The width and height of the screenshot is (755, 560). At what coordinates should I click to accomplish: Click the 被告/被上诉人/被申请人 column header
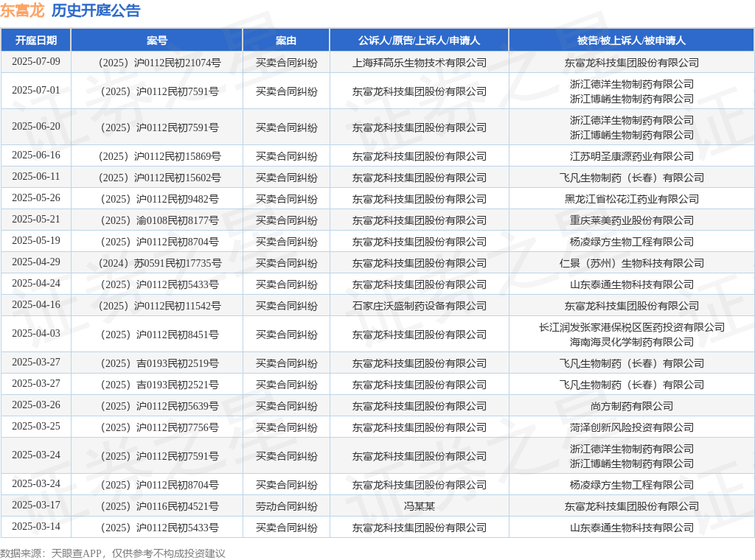click(x=631, y=41)
